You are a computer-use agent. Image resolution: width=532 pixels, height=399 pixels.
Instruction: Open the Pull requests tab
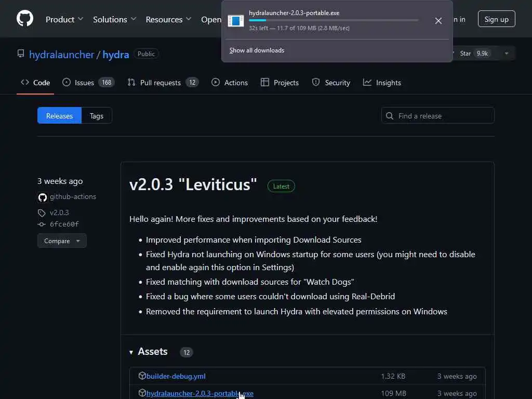(x=163, y=83)
